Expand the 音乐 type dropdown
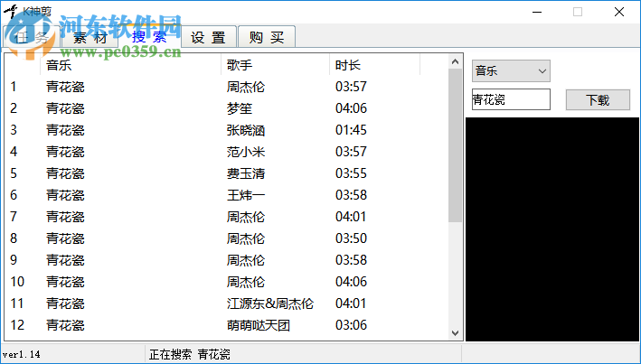The width and height of the screenshot is (641, 364). 511,71
